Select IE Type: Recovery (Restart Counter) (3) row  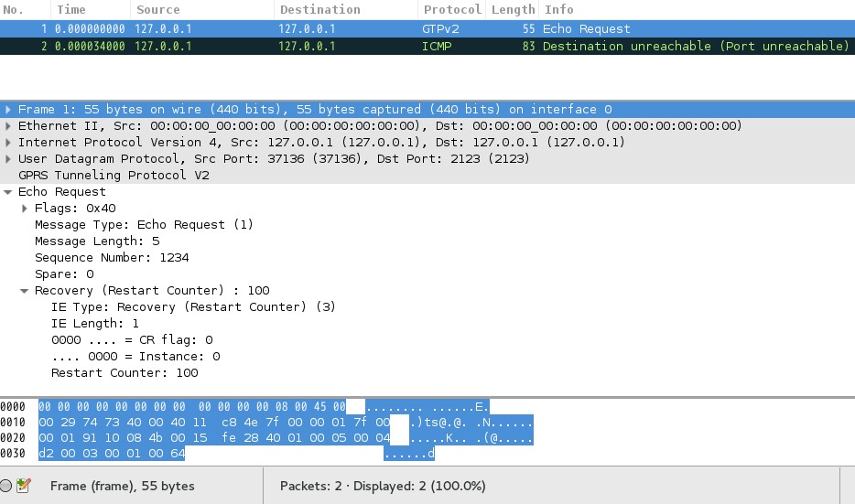193,307
